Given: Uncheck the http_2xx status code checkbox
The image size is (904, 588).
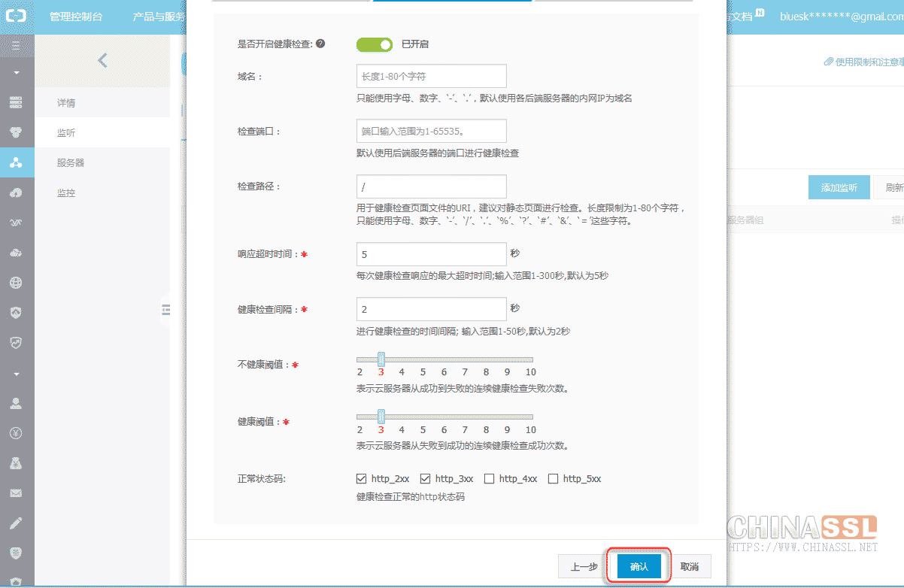Looking at the screenshot, I should [361, 479].
